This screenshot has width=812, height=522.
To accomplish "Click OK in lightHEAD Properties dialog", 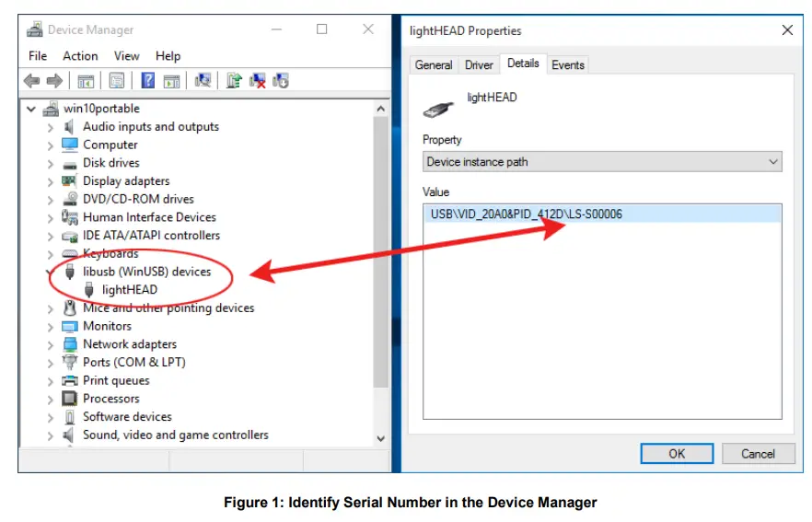I will coord(677,454).
